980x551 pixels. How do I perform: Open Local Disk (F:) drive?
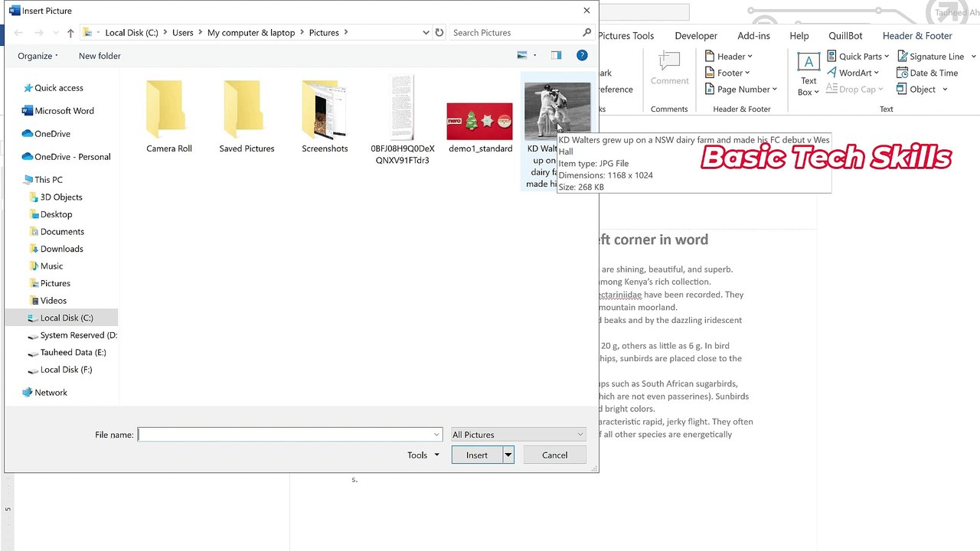click(66, 369)
